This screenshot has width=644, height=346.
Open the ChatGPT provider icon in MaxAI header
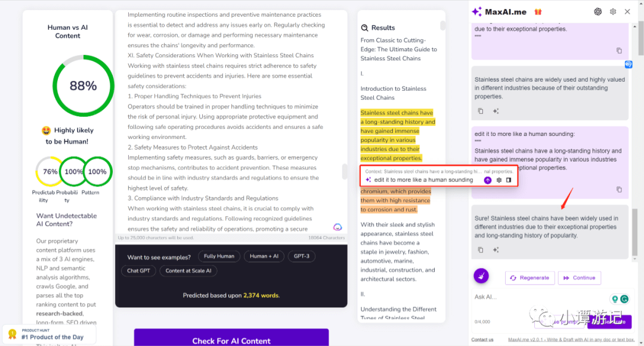click(598, 12)
